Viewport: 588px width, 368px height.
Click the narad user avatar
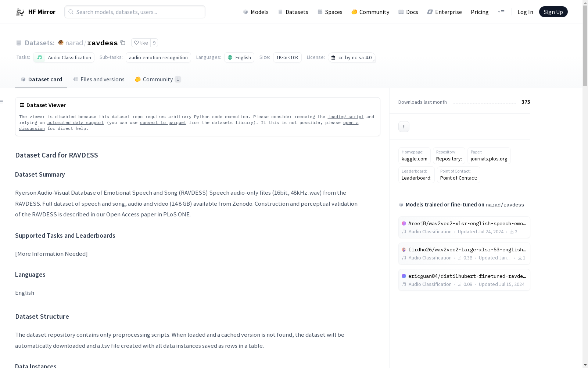coord(61,43)
